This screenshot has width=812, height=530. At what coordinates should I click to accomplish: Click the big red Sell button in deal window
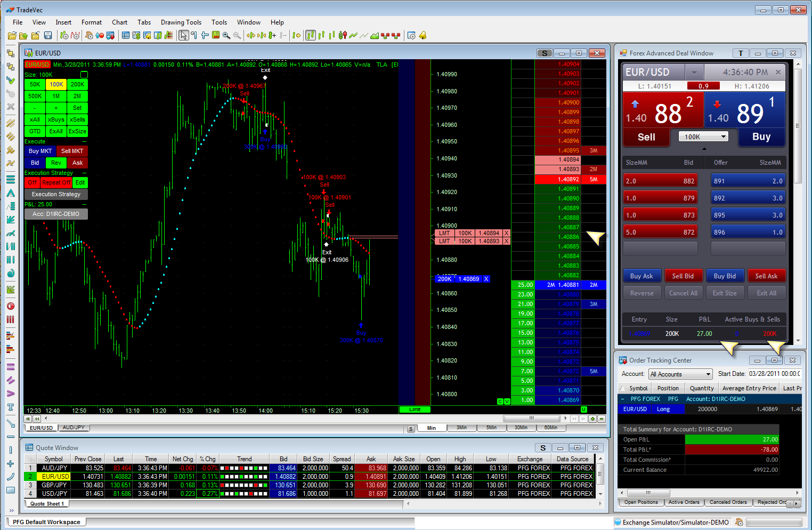pos(646,137)
